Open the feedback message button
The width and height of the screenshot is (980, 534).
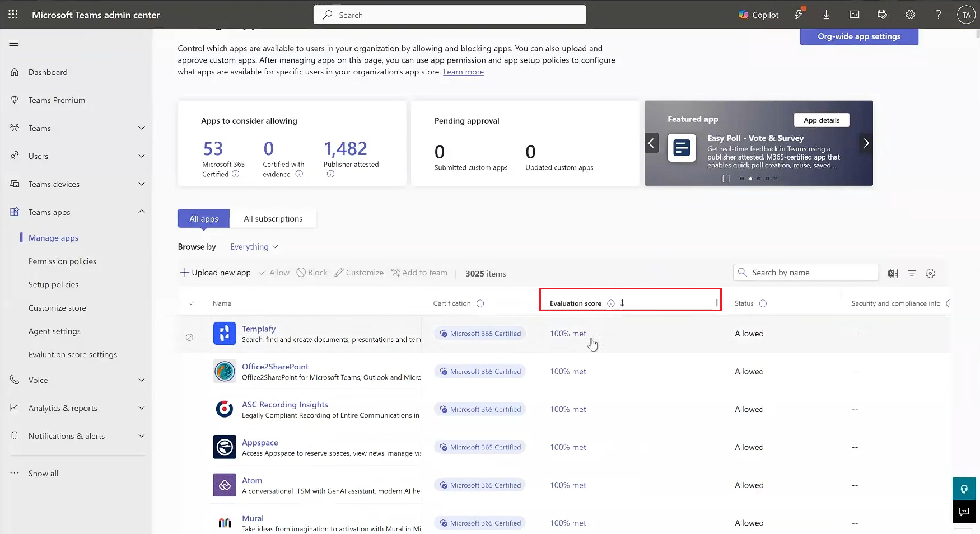pos(964,512)
